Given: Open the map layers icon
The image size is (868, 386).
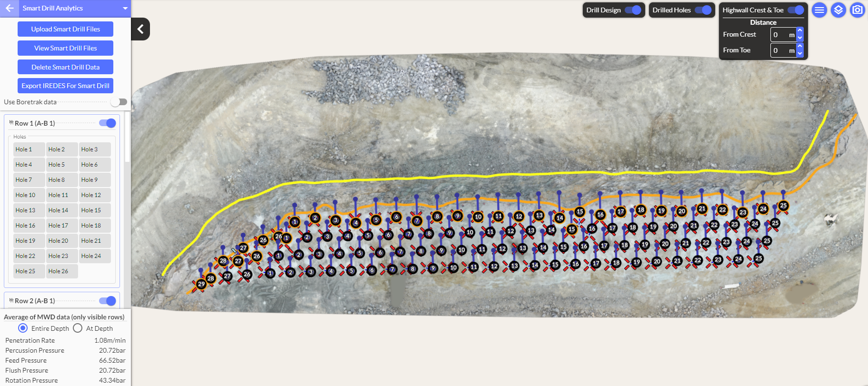Looking at the screenshot, I should [838, 10].
